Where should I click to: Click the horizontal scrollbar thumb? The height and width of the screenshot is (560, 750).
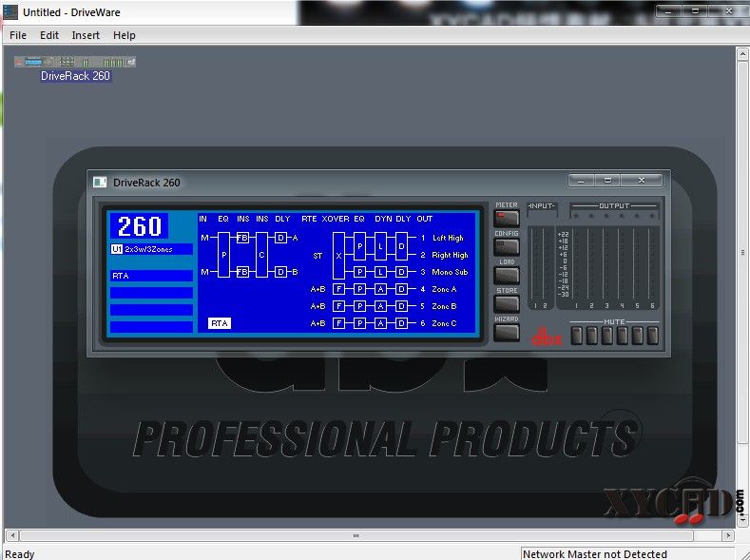356,535
